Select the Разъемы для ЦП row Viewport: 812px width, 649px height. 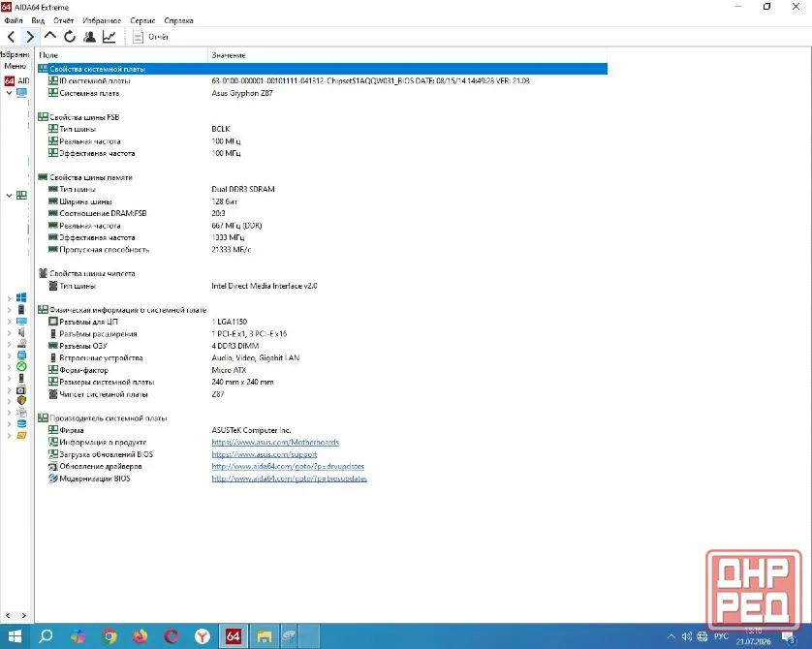(322, 322)
